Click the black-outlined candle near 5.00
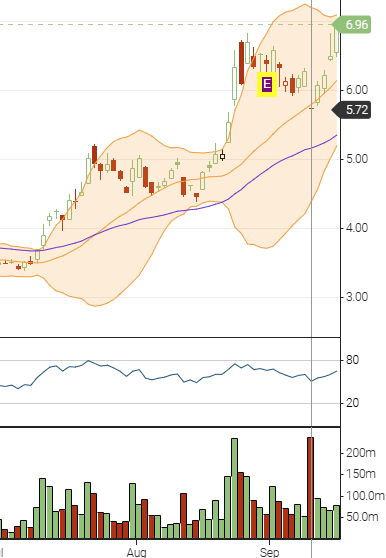 (222, 156)
